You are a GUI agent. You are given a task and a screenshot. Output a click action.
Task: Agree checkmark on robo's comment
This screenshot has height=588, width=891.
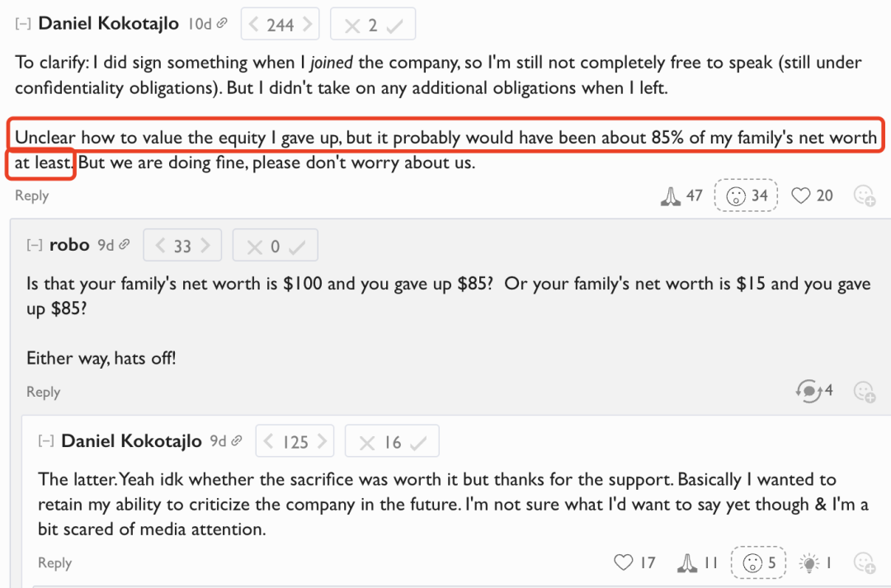[x=297, y=247]
